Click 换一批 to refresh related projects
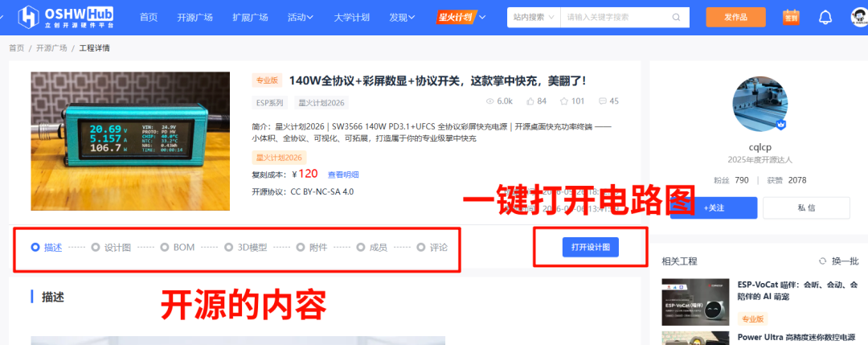 point(845,261)
